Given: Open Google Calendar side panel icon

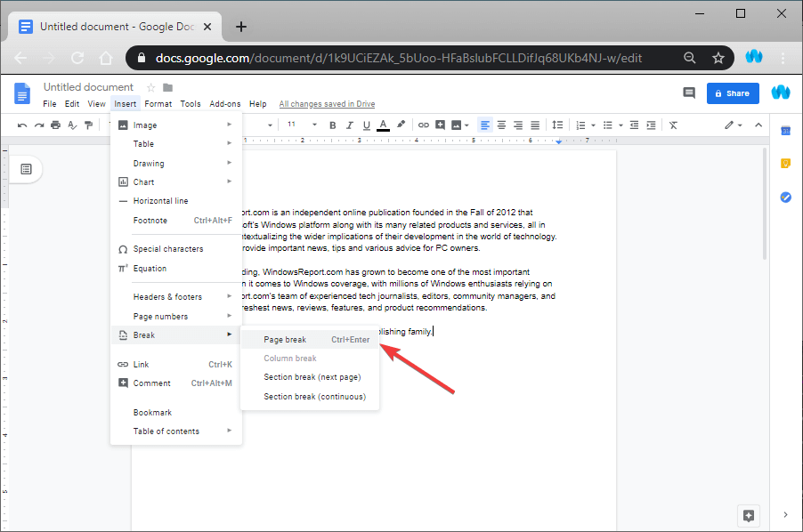Looking at the screenshot, I should [785, 131].
